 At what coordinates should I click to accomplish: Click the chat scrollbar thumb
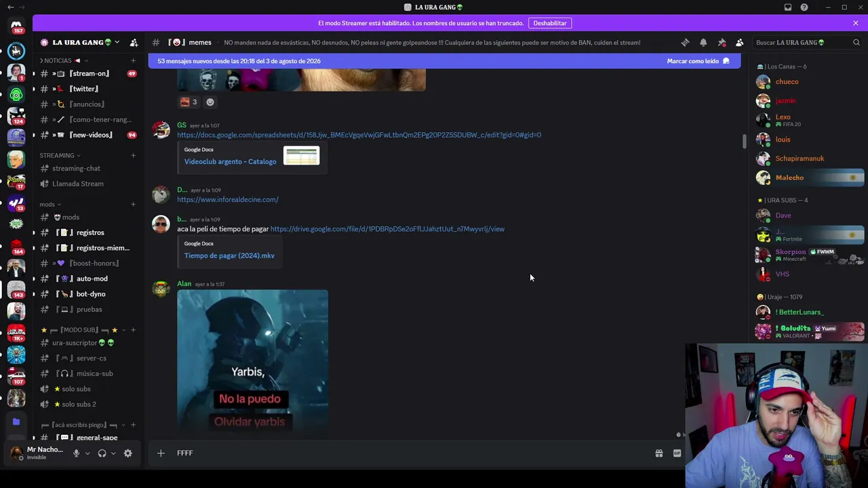744,141
